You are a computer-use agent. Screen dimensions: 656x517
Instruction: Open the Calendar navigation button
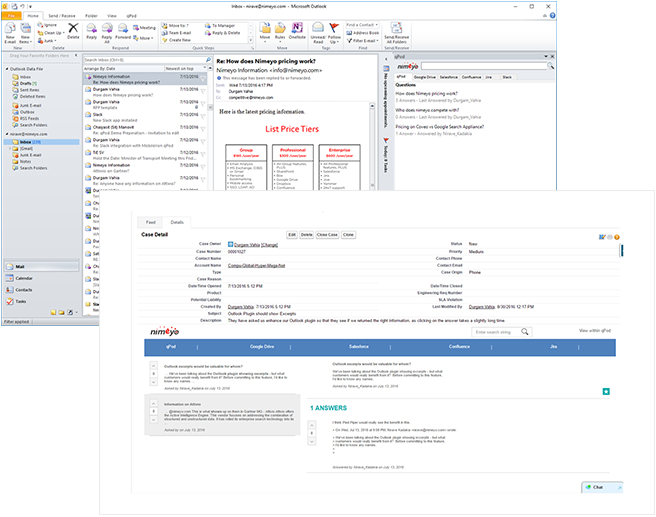pos(41,278)
